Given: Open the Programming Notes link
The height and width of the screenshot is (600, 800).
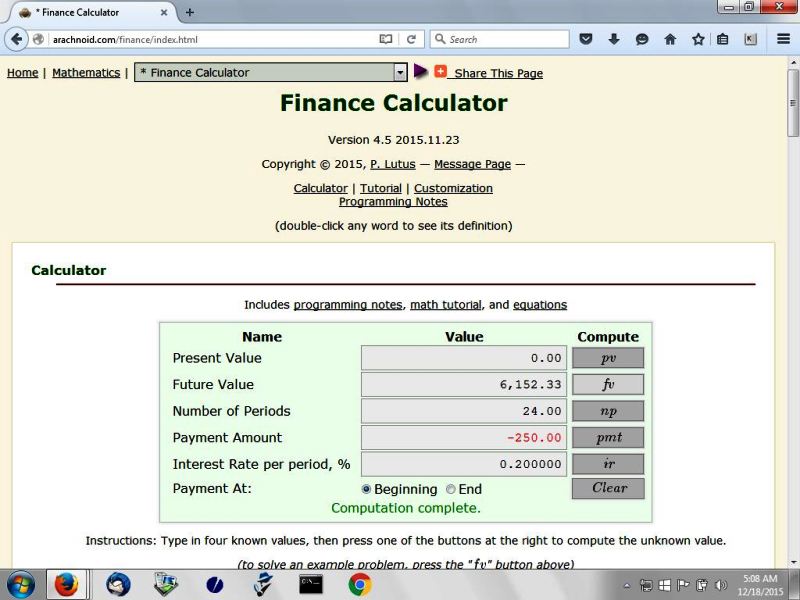Looking at the screenshot, I should [393, 202].
